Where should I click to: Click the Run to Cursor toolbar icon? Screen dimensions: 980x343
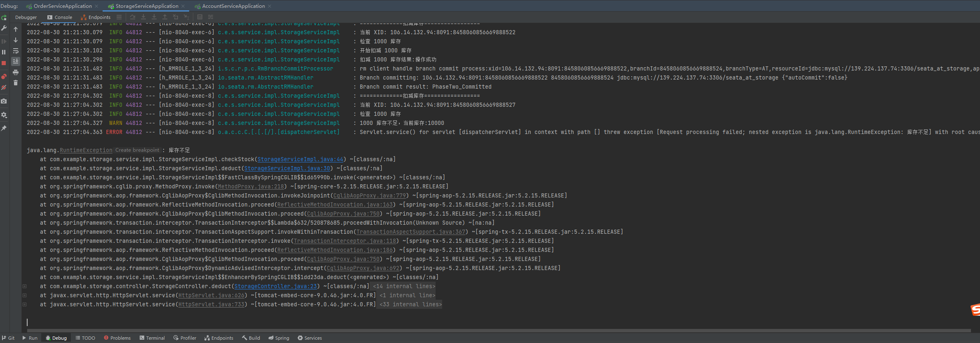pyautogui.click(x=186, y=17)
